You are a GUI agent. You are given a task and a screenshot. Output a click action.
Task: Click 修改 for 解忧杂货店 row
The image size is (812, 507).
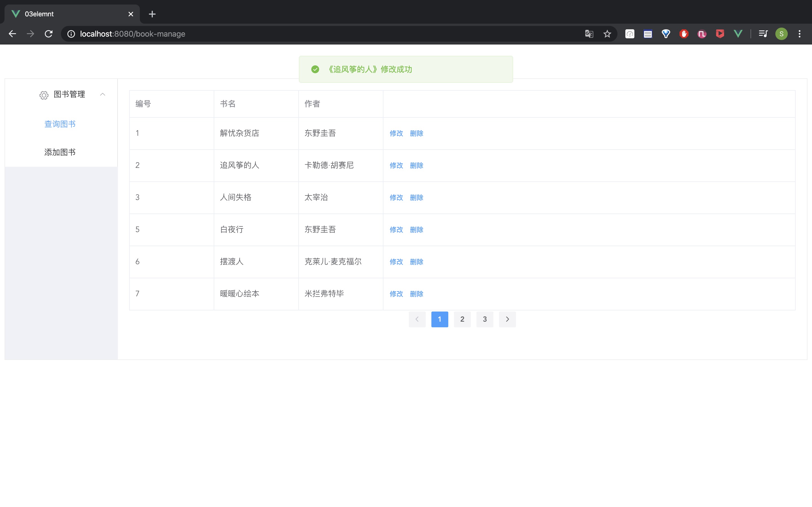(x=396, y=134)
